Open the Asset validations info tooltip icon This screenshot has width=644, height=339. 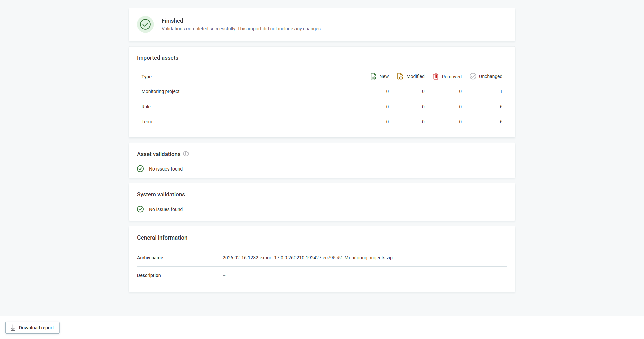point(186,154)
